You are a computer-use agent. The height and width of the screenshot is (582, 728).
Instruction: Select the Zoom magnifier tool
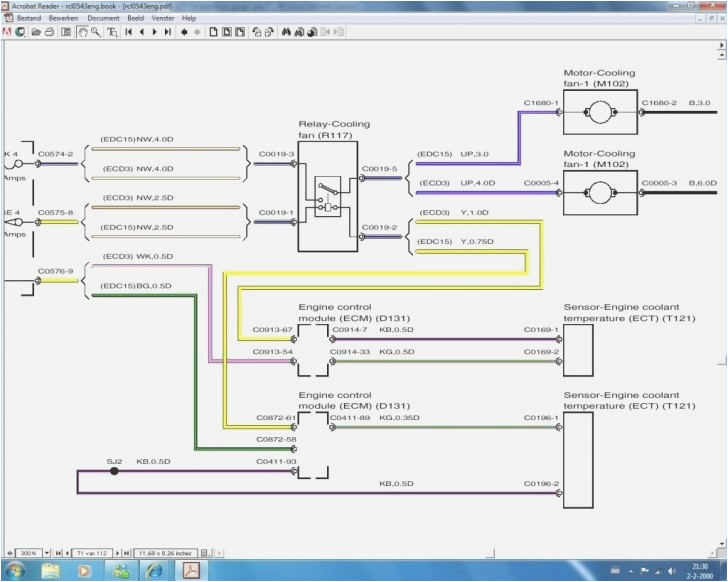(95, 32)
